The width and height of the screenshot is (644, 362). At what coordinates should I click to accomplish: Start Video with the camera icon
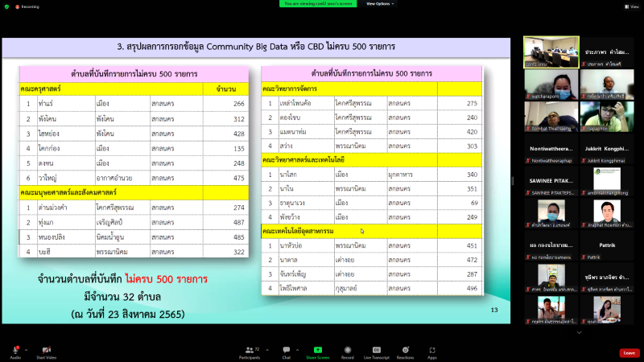coord(47,351)
